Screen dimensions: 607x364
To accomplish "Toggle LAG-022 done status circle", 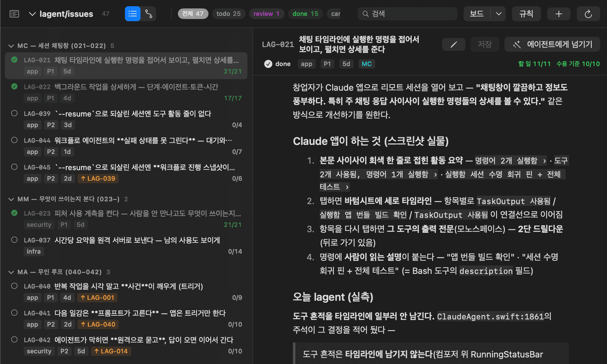I will click(14, 86).
